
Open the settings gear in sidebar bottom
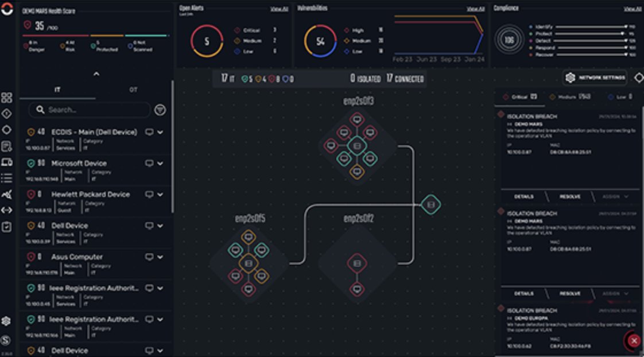pos(6,321)
